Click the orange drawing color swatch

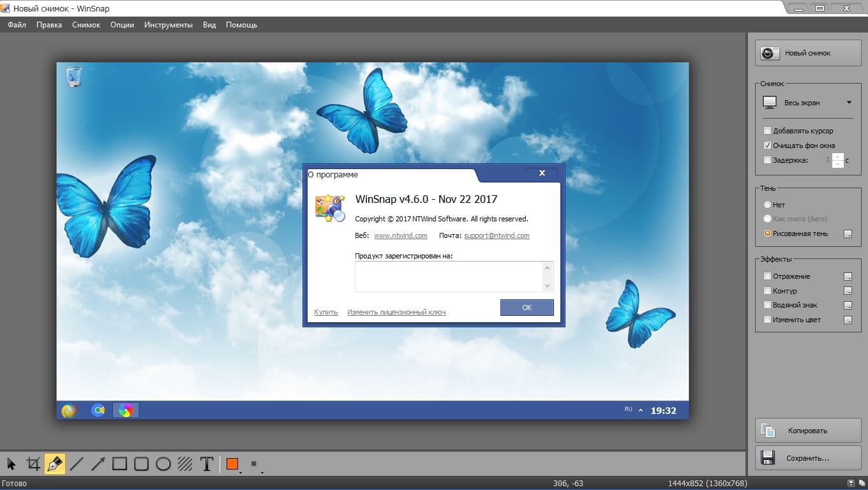click(x=232, y=464)
